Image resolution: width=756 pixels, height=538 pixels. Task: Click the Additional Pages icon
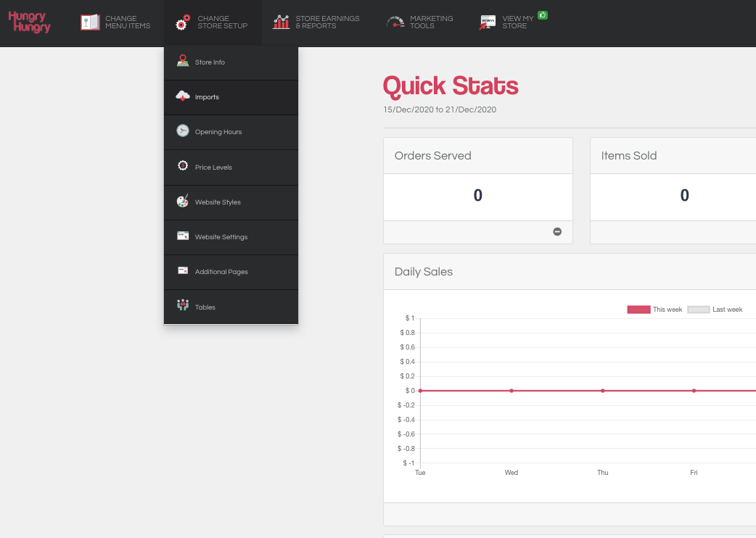pos(183,270)
